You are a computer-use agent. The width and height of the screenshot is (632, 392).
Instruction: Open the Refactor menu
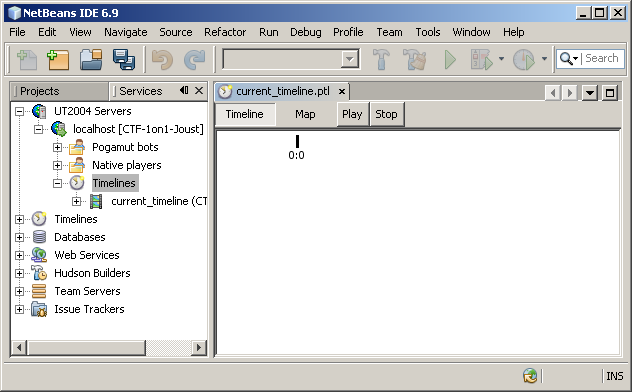click(225, 32)
